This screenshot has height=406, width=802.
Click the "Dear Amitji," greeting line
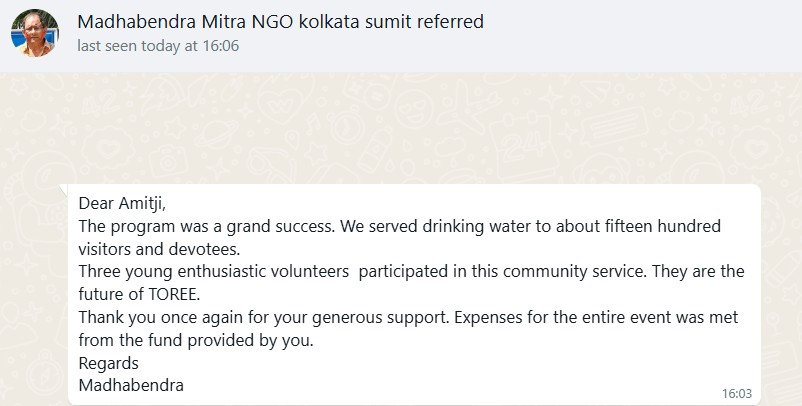pyautogui.click(x=122, y=204)
